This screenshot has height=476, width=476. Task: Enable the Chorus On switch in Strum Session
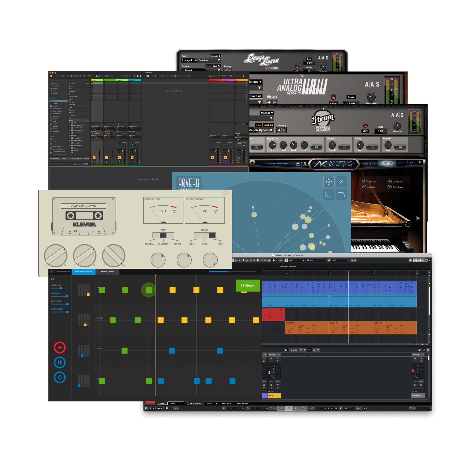point(344,147)
